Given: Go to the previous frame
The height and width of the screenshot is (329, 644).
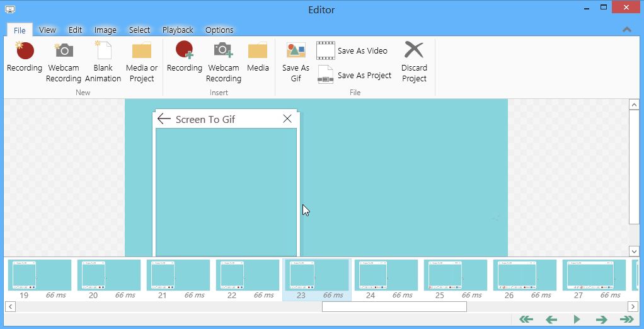Looking at the screenshot, I should pos(551,320).
